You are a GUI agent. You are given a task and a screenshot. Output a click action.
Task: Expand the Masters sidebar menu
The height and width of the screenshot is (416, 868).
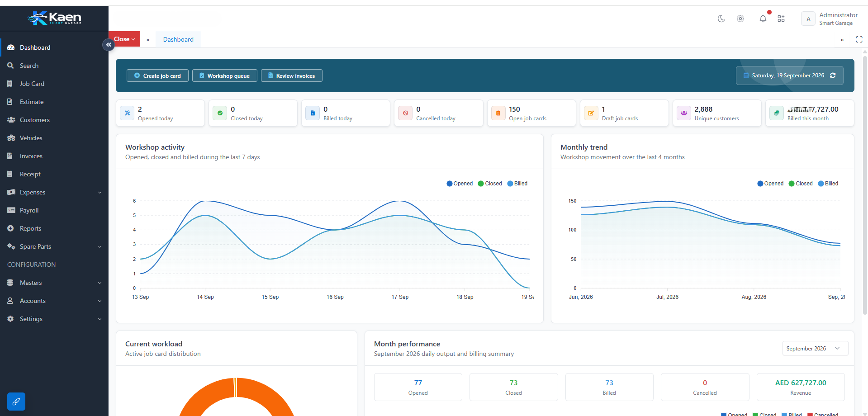coord(54,283)
